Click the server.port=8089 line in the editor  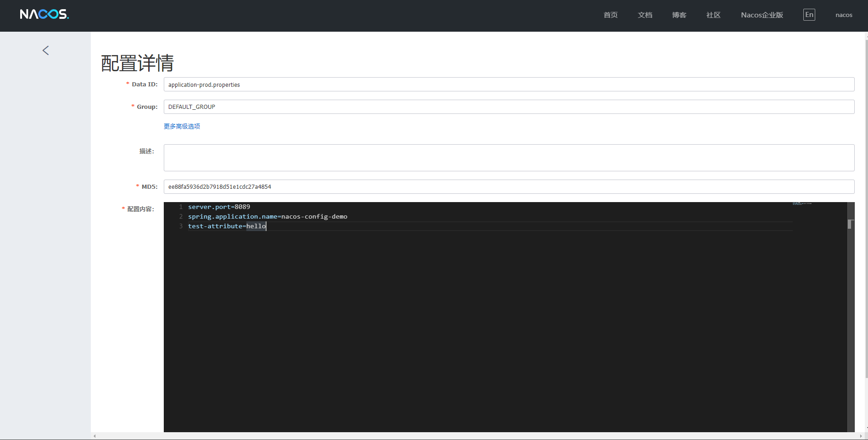219,207
